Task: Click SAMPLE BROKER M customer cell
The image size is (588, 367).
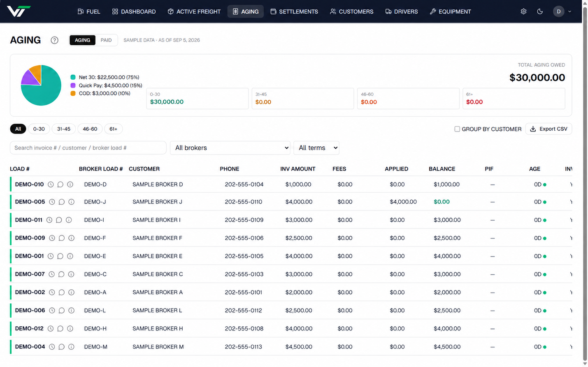Action: pos(158,347)
